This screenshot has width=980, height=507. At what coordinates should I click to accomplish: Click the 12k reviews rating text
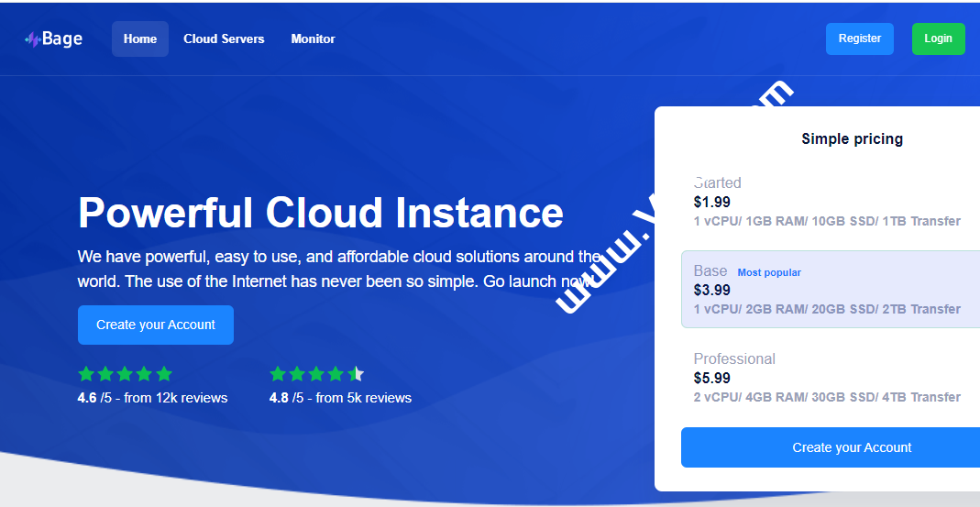pyautogui.click(x=152, y=398)
